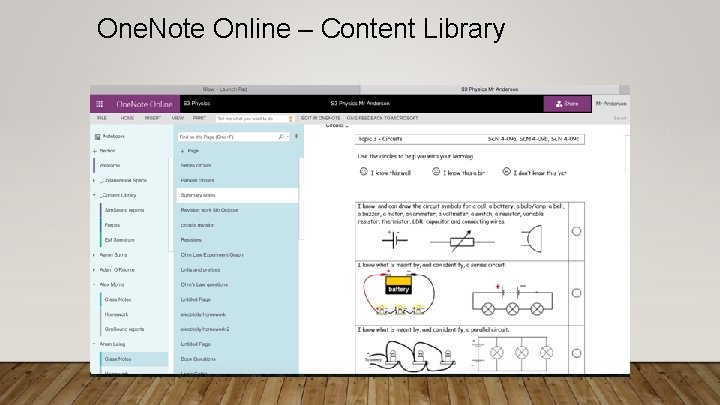Click the plus icon to add Section
Screen dimensions: 720x405
95,151
